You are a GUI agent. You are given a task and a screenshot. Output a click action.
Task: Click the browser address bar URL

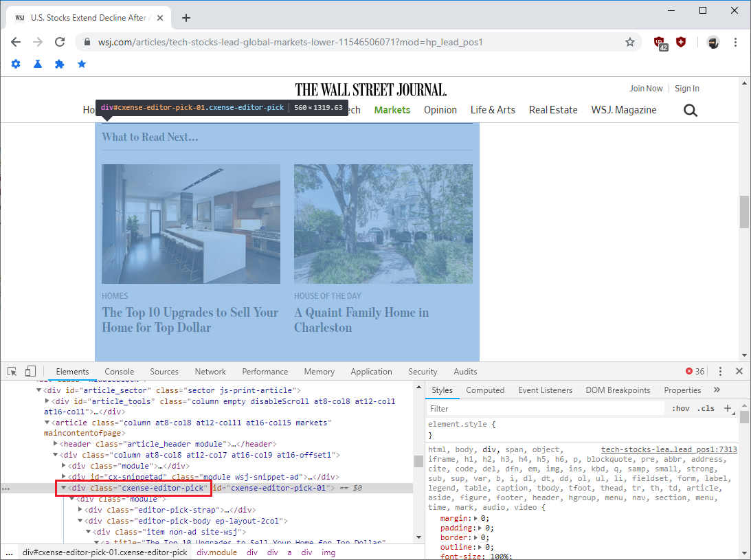(x=290, y=42)
